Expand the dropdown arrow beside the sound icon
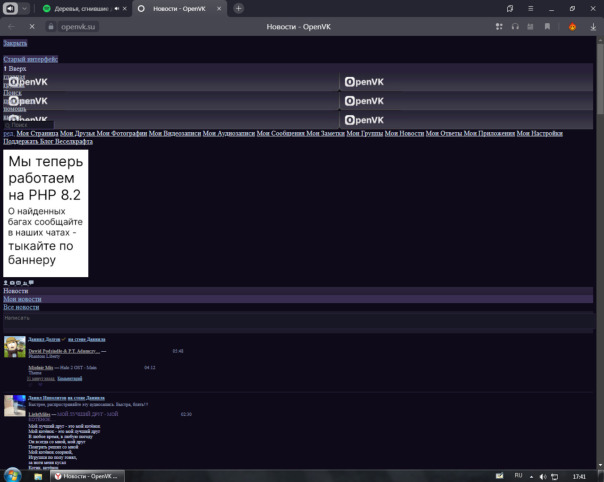The width and height of the screenshot is (604, 482). 24,8
